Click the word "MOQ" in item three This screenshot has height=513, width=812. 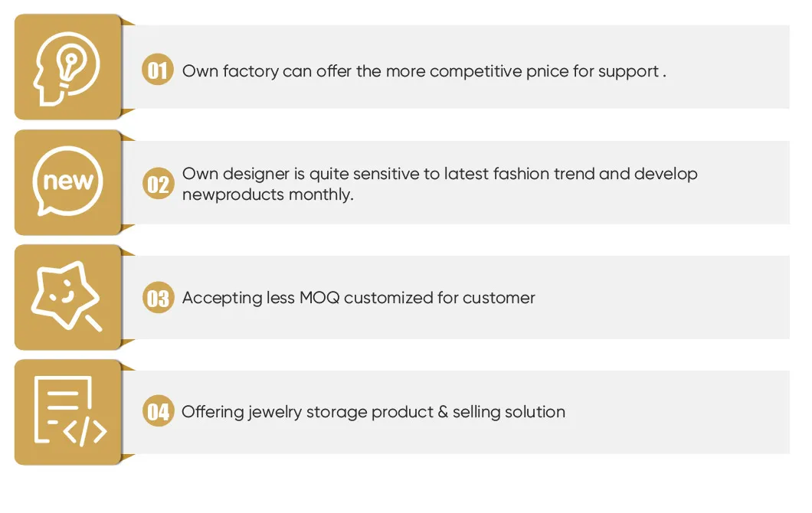tap(319, 298)
